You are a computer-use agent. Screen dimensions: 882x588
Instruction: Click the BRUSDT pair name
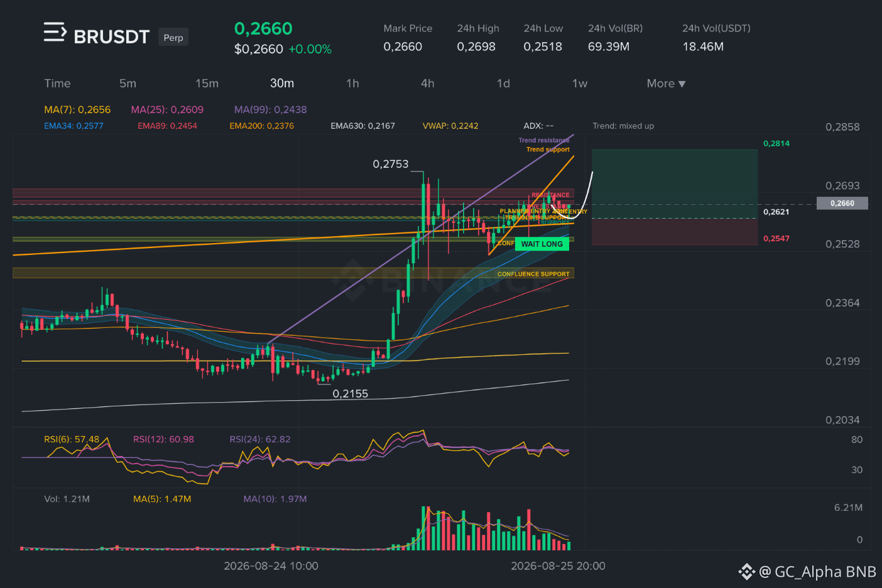pos(112,37)
